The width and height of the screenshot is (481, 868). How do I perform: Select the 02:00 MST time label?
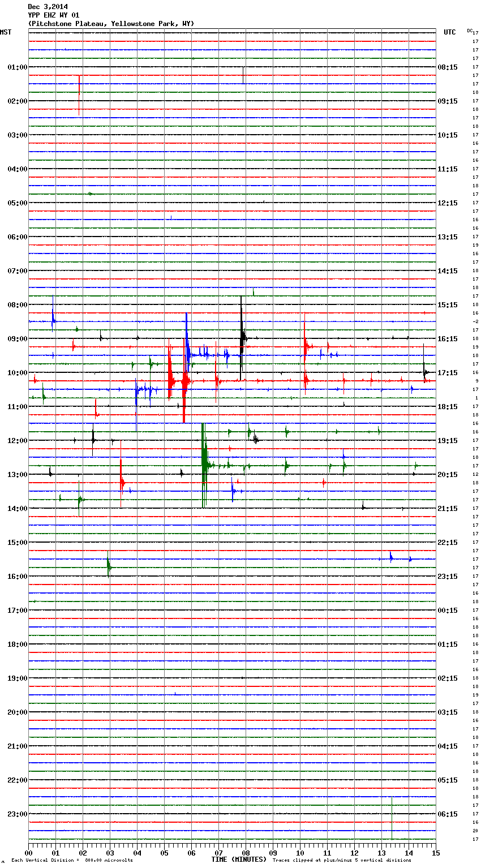(x=18, y=101)
